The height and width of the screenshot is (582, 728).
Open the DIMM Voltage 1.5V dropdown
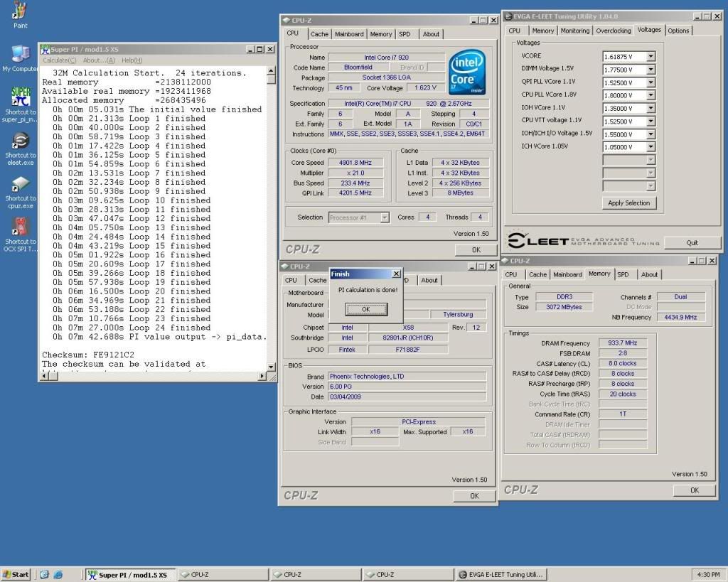pos(651,70)
